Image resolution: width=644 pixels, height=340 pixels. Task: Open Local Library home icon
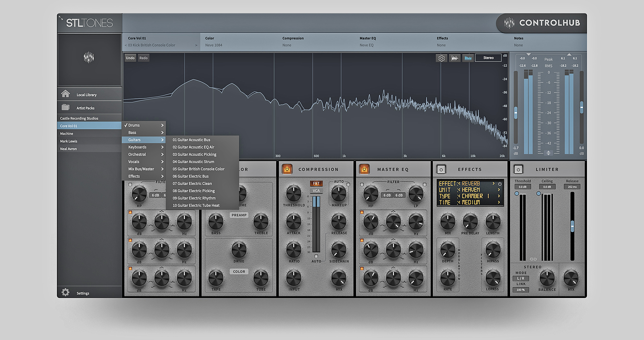pyautogui.click(x=65, y=94)
